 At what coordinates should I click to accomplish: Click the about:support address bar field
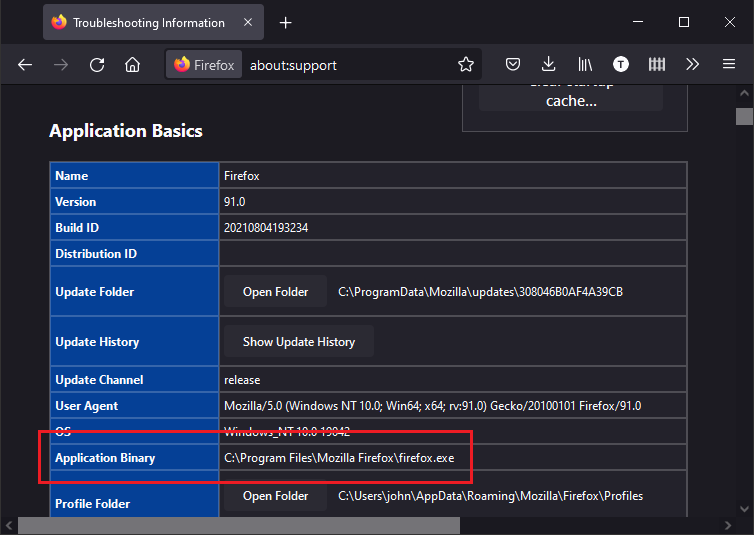[350, 65]
